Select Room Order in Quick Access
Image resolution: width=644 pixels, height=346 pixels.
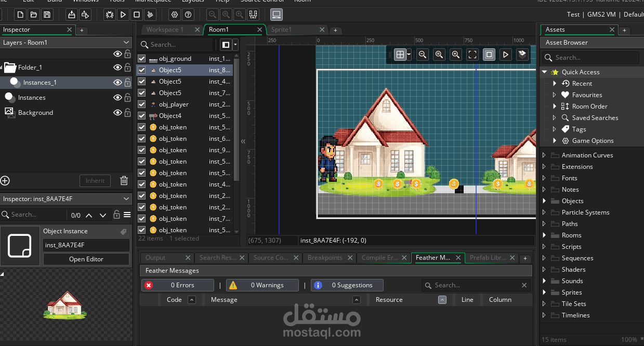[590, 107]
